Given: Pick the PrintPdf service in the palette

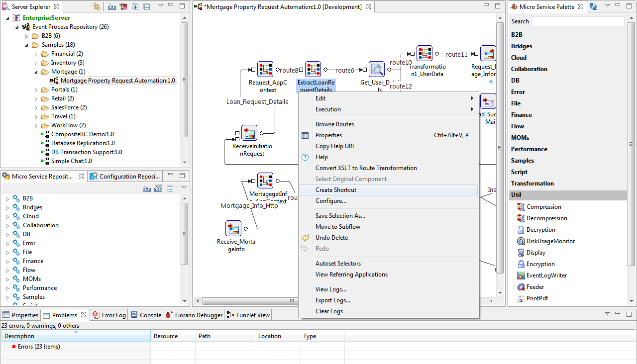Looking at the screenshot, I should point(532,298).
